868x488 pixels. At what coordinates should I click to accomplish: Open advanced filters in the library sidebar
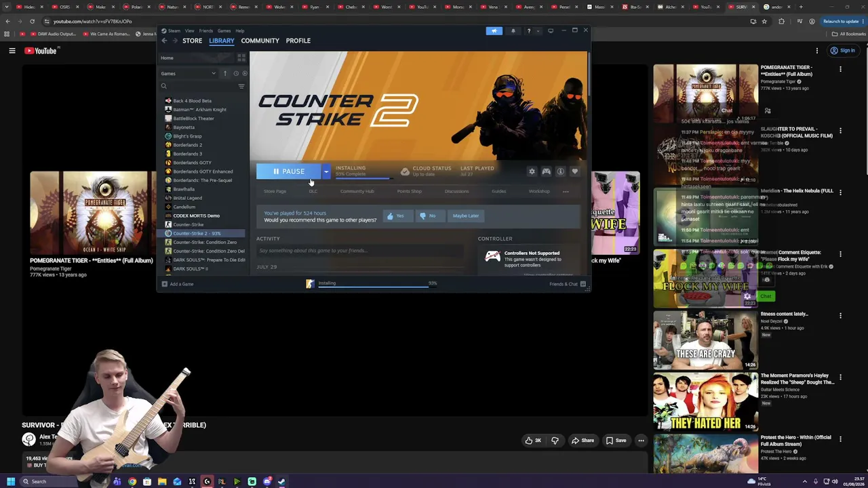coord(241,86)
